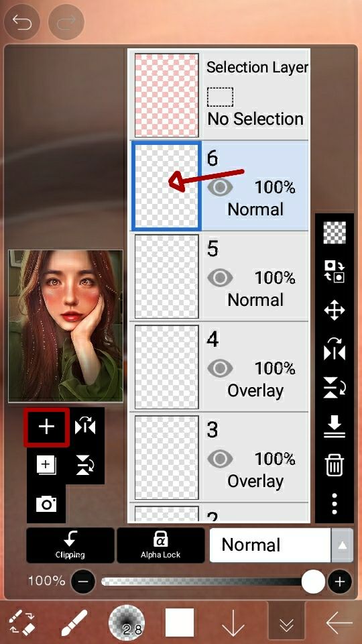Tap the camera import icon
Viewport: 362px width, 644px height.
46,504
